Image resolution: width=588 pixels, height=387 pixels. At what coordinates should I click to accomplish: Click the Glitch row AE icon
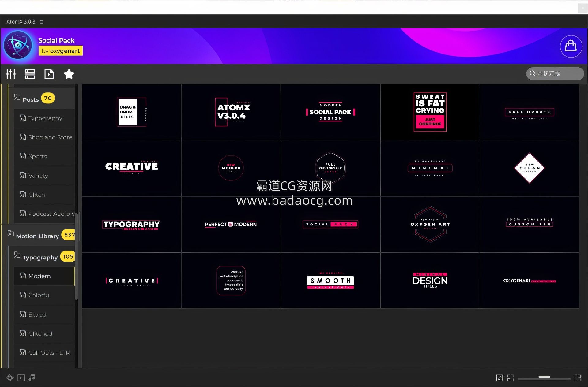pos(23,194)
